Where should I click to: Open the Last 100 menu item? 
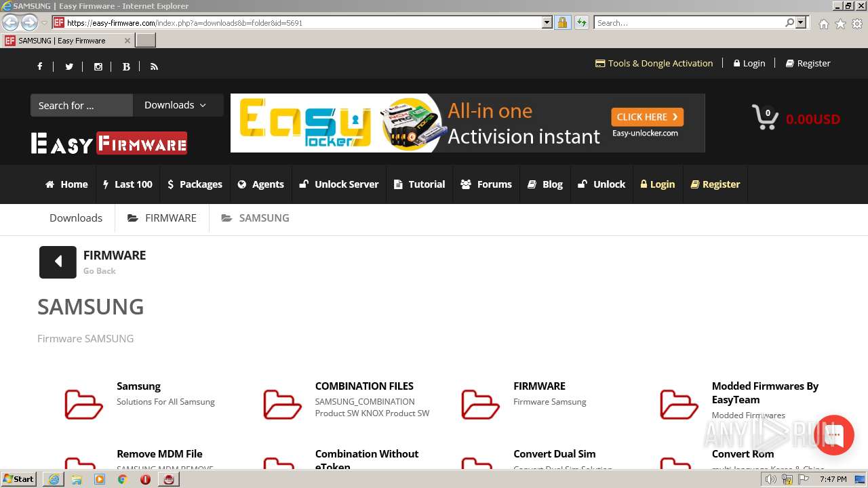[x=127, y=184]
